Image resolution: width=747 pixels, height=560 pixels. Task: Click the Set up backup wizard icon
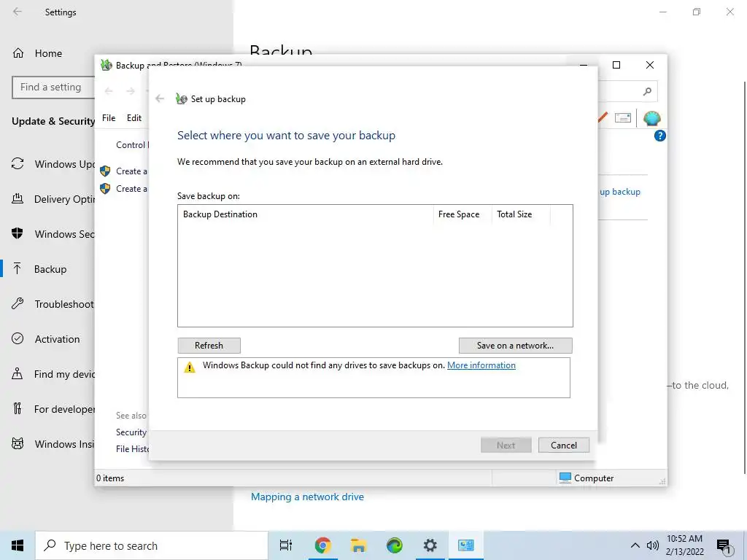click(181, 98)
